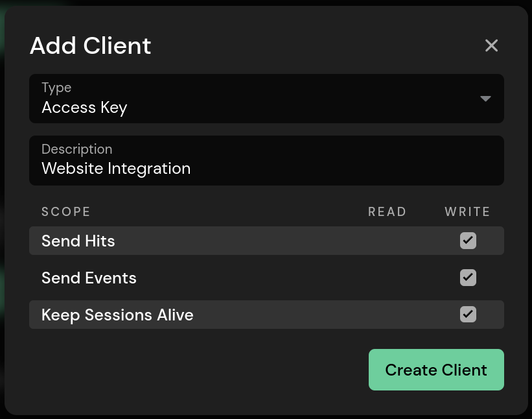532x419 pixels.
Task: Click the WRITE column header
Action: 467,211
